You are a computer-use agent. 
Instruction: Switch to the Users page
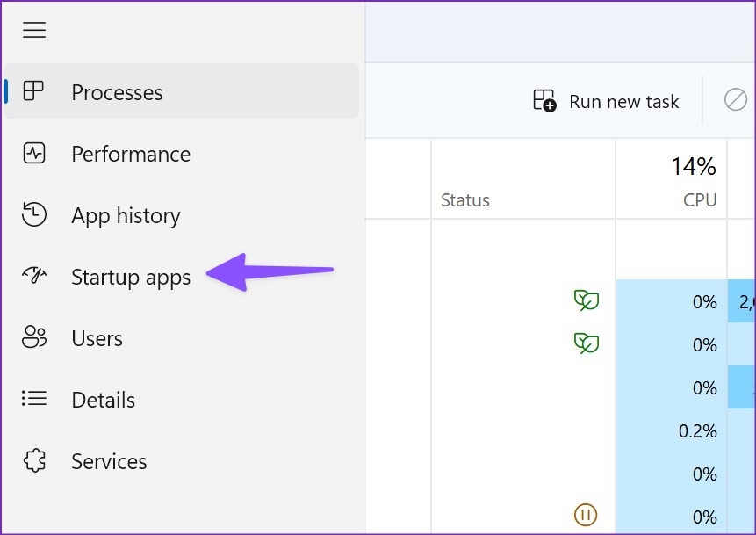pyautogui.click(x=97, y=338)
